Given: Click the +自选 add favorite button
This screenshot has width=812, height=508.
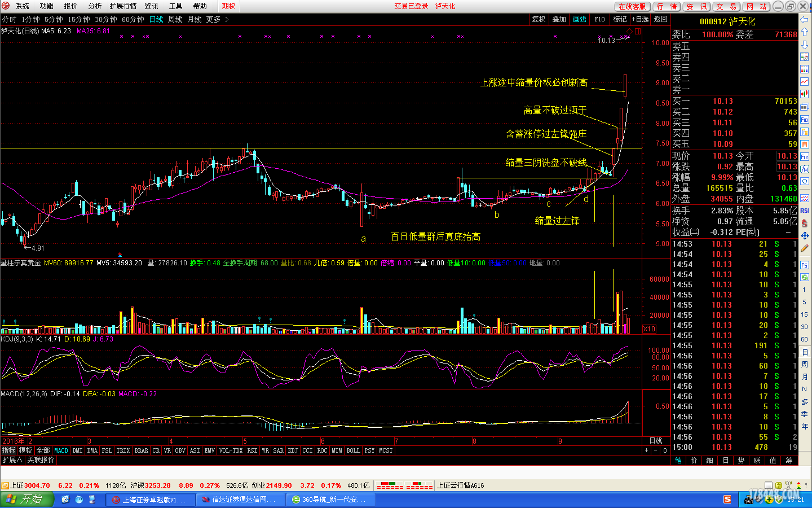Looking at the screenshot, I should click(x=641, y=19).
